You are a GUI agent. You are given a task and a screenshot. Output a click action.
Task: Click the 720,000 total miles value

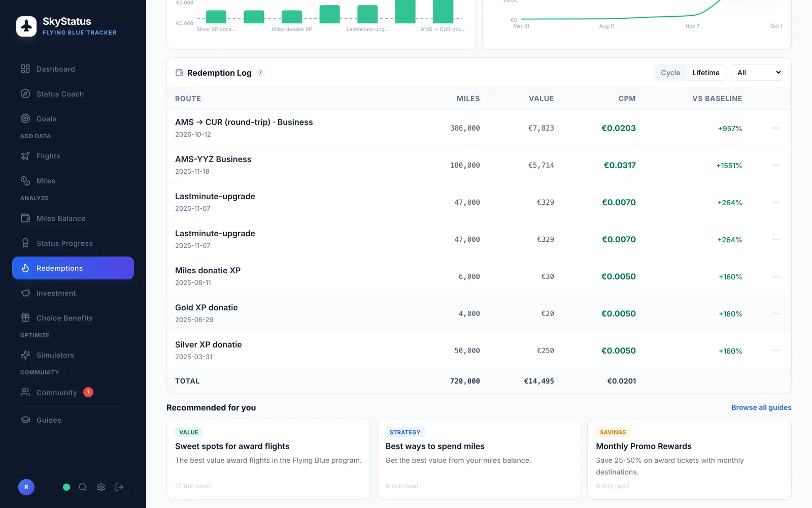pyautogui.click(x=465, y=381)
